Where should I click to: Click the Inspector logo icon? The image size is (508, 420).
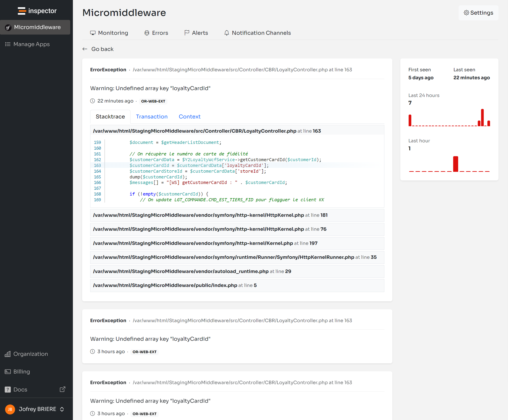click(x=22, y=11)
